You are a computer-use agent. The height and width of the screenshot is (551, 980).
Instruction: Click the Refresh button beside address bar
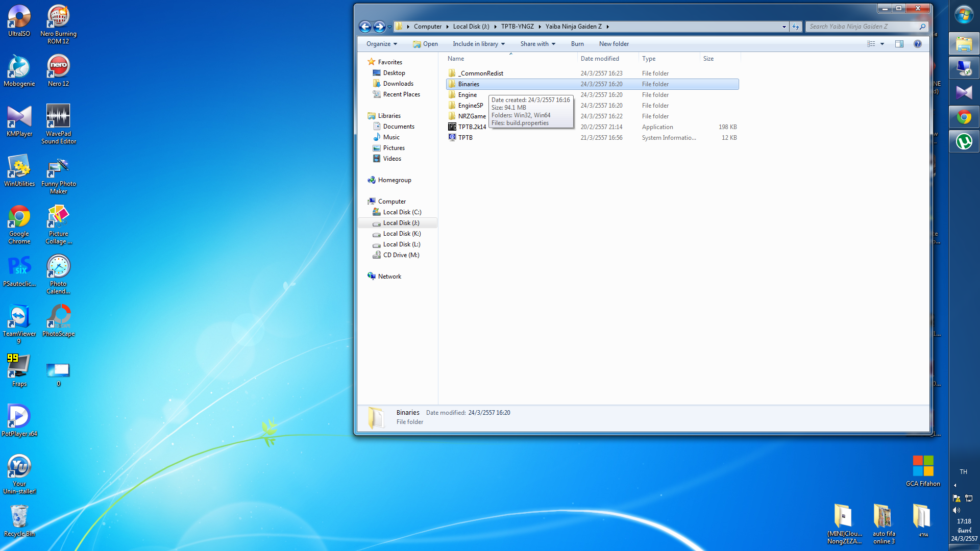[796, 27]
